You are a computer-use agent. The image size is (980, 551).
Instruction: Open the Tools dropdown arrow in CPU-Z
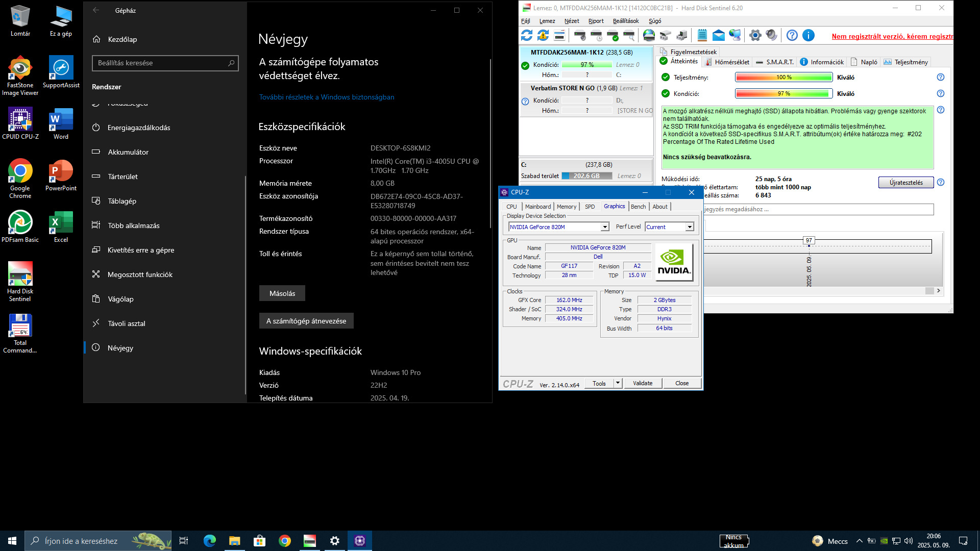(x=618, y=383)
